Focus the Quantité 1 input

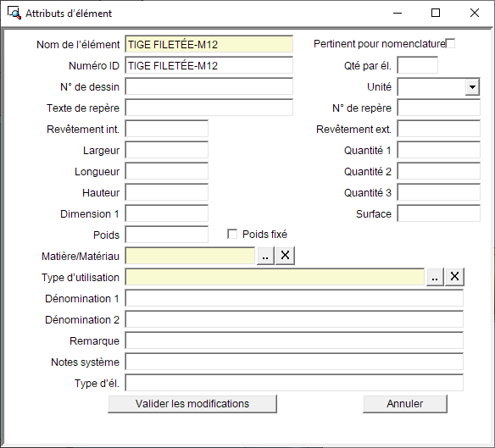[x=439, y=150]
